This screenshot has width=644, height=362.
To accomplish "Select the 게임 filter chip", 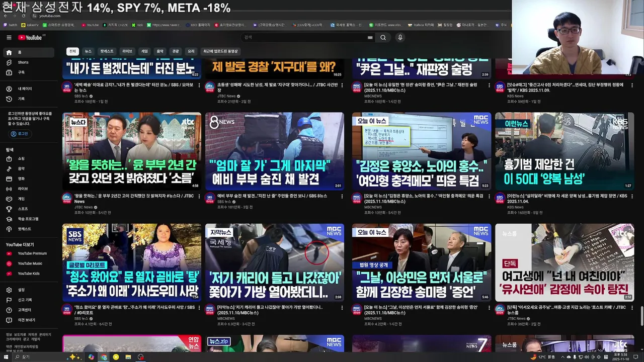I will 144,51.
